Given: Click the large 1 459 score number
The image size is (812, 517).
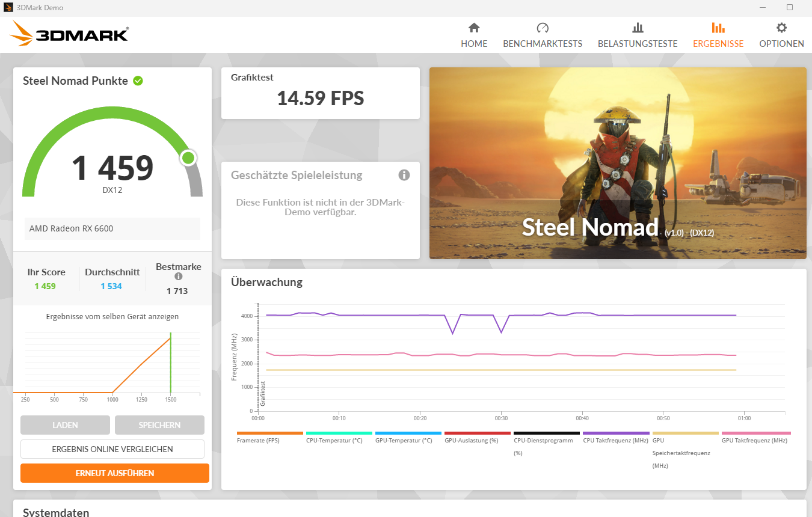Looking at the screenshot, I should click(112, 168).
